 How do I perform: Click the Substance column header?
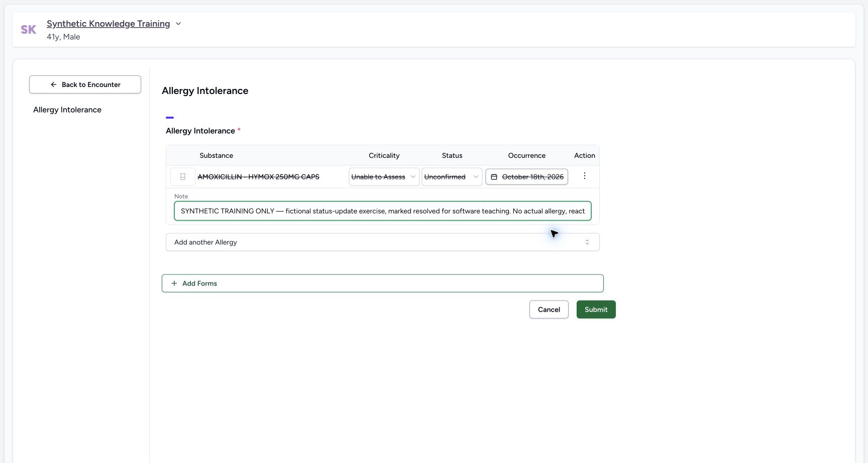(216, 156)
